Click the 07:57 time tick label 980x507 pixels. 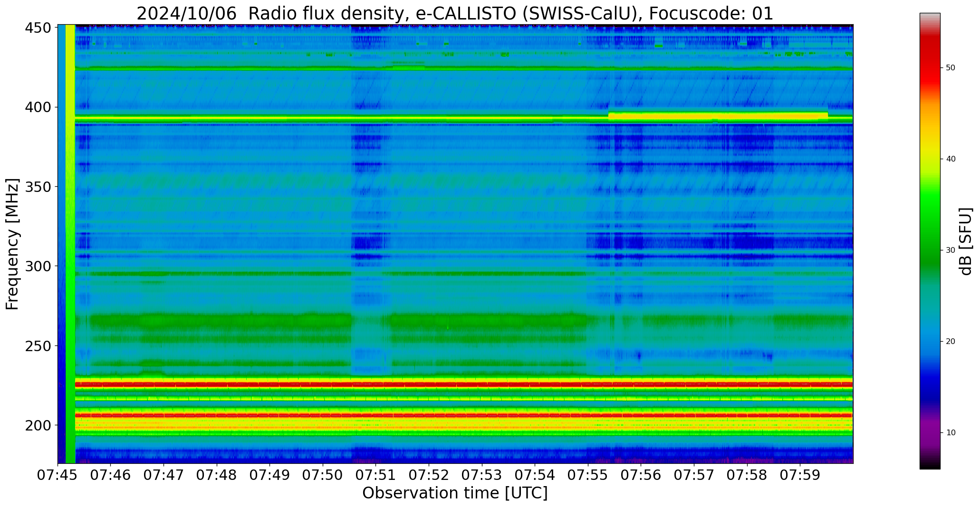coord(694,475)
